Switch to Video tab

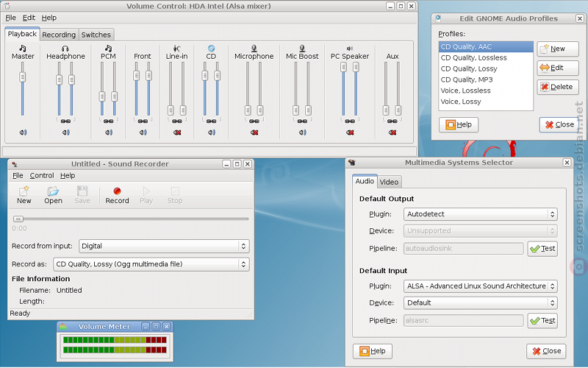[389, 182]
